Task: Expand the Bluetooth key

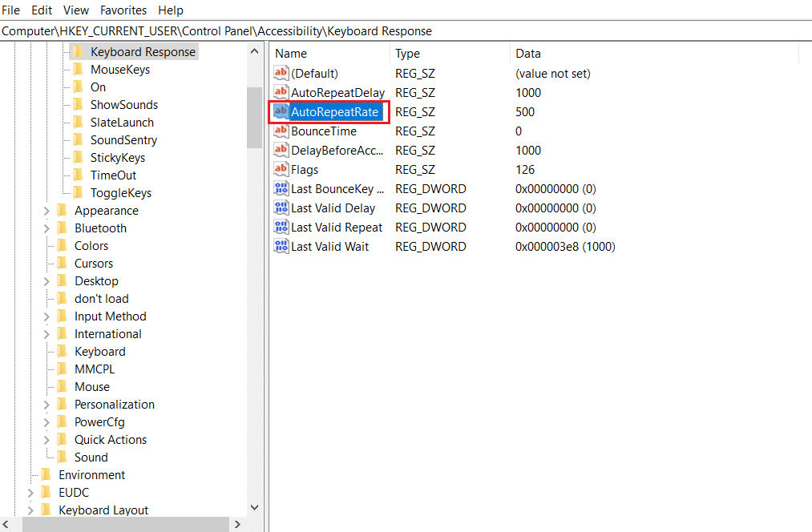Action: (46, 228)
